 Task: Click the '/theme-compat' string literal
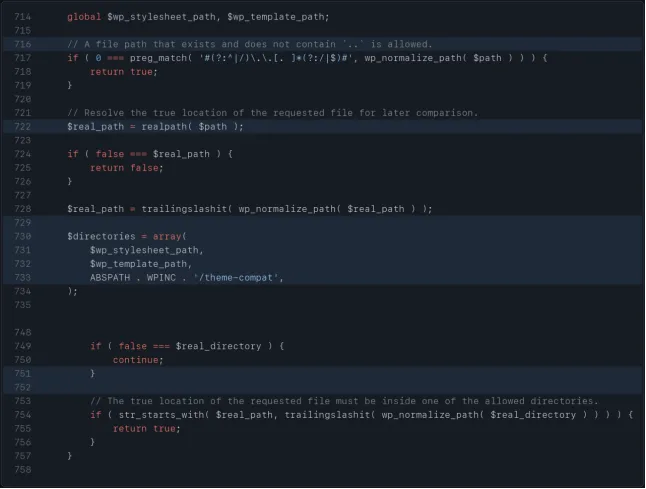(x=236, y=278)
